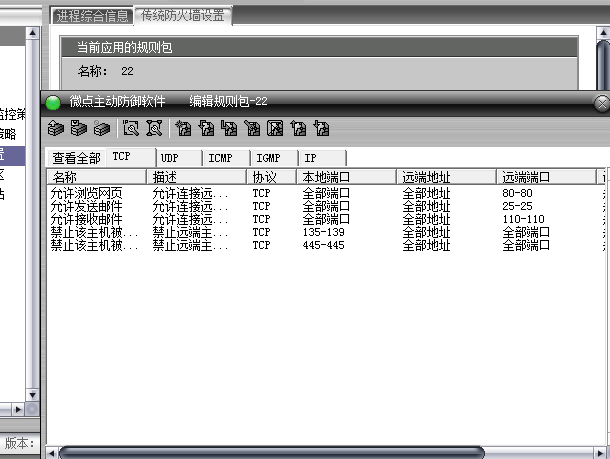Select the ICMP filter tab
Image resolution: width=610 pixels, height=459 pixels.
tap(226, 158)
